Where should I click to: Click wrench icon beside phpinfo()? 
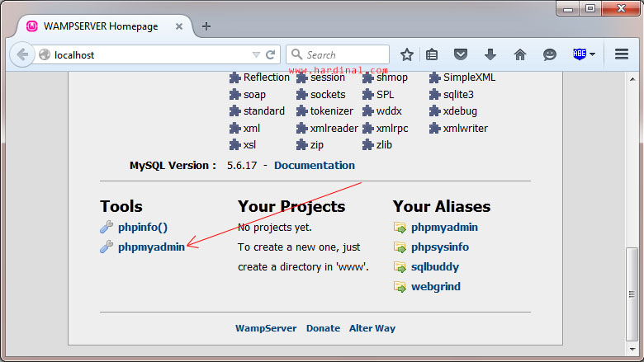107,227
